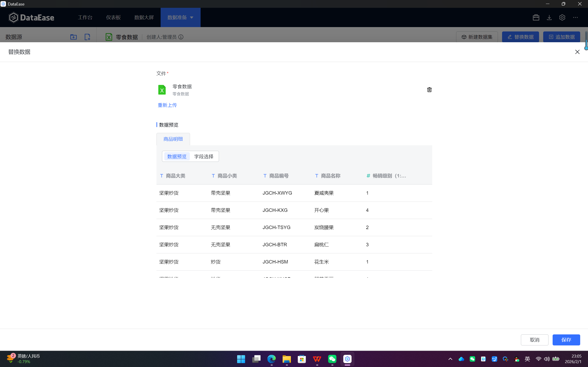The width and height of the screenshot is (588, 367).
Task: Close the 替换数据 dialog with the X icon
Action: coord(577,52)
